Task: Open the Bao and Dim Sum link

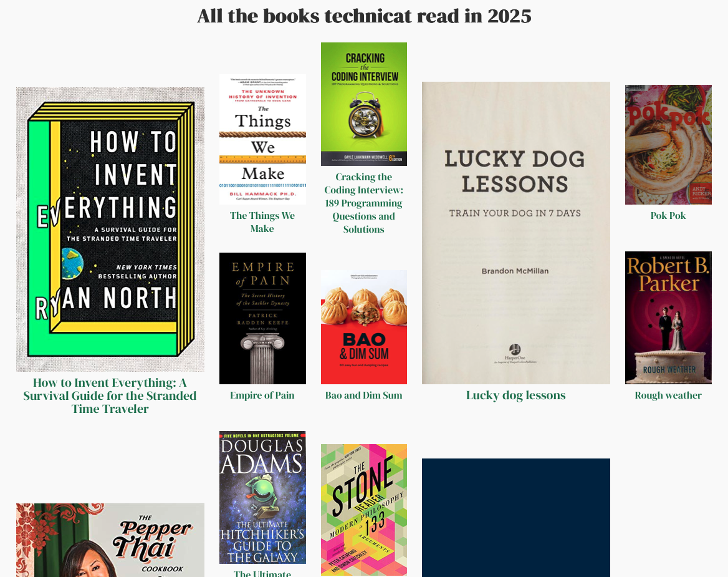Action: tap(363, 395)
